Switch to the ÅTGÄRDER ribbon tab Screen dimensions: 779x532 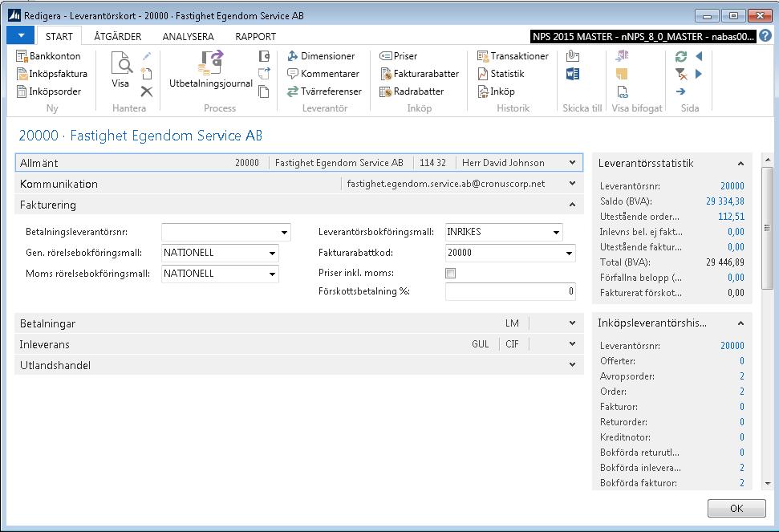[118, 36]
